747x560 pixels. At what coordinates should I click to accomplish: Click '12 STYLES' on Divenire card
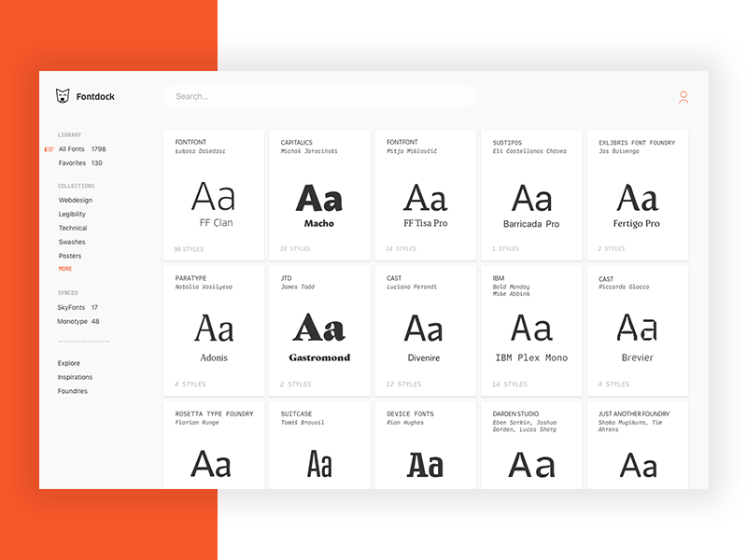(403, 385)
